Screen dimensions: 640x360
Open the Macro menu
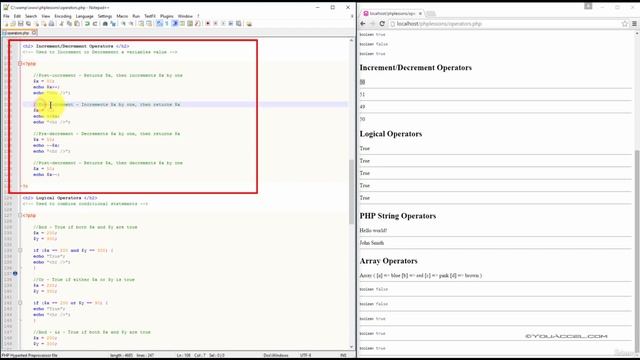(122, 16)
